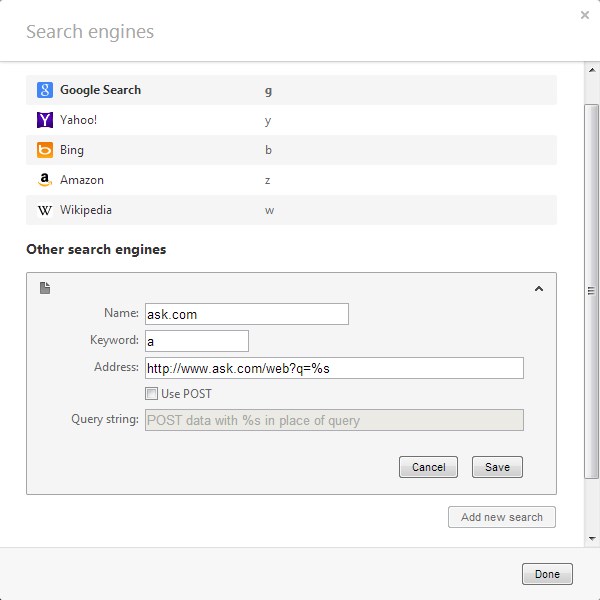
Task: Click the blank page icon in ask.com entry
Action: [x=45, y=288]
